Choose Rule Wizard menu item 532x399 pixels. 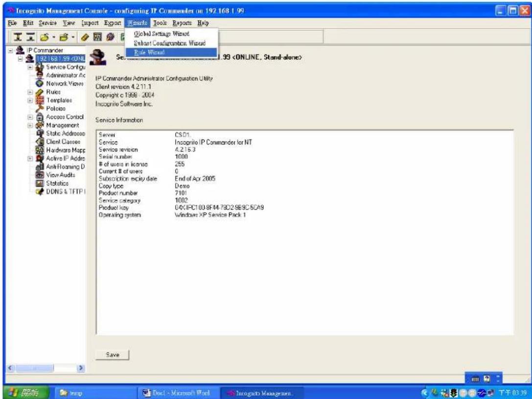(171, 52)
